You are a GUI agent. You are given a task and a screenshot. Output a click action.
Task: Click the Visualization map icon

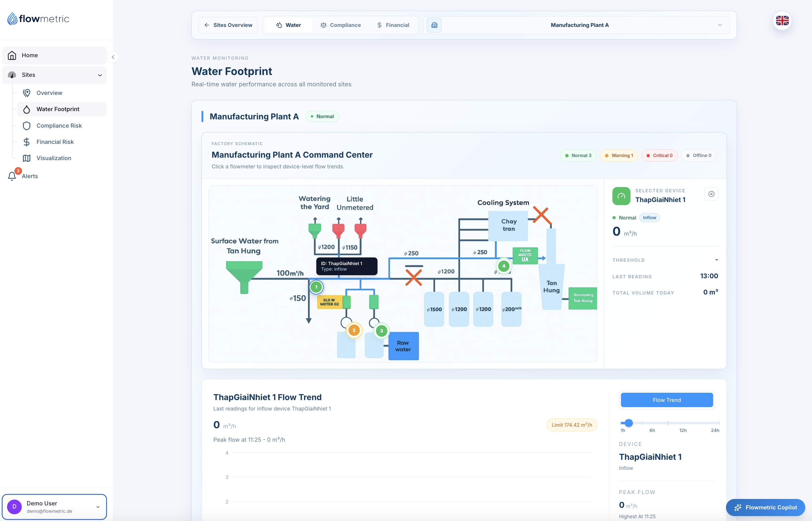coord(27,158)
